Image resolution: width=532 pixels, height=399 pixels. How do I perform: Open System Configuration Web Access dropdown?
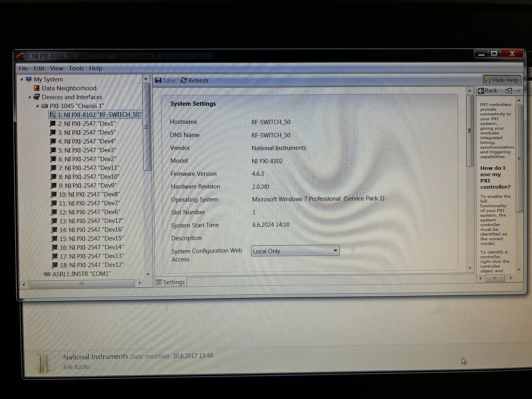point(335,251)
